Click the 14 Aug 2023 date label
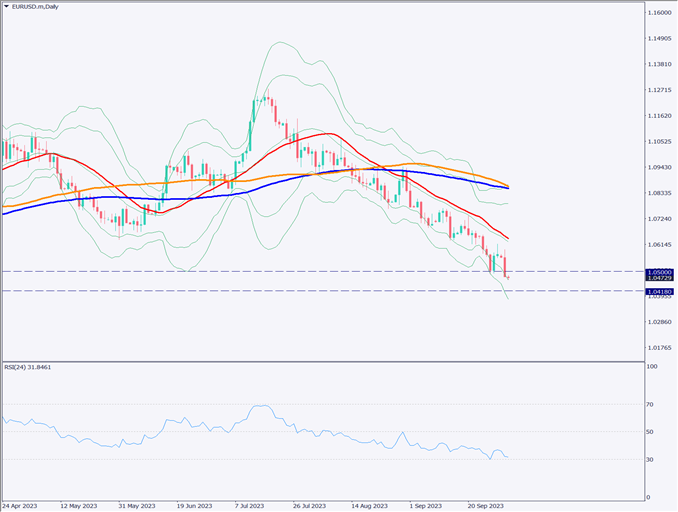 coord(369,506)
